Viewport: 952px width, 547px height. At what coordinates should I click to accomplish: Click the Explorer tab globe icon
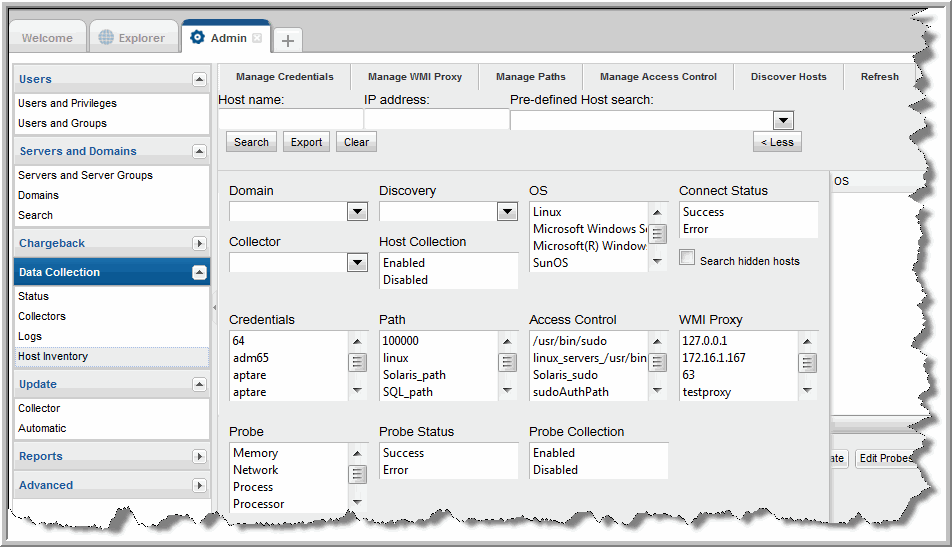click(107, 38)
